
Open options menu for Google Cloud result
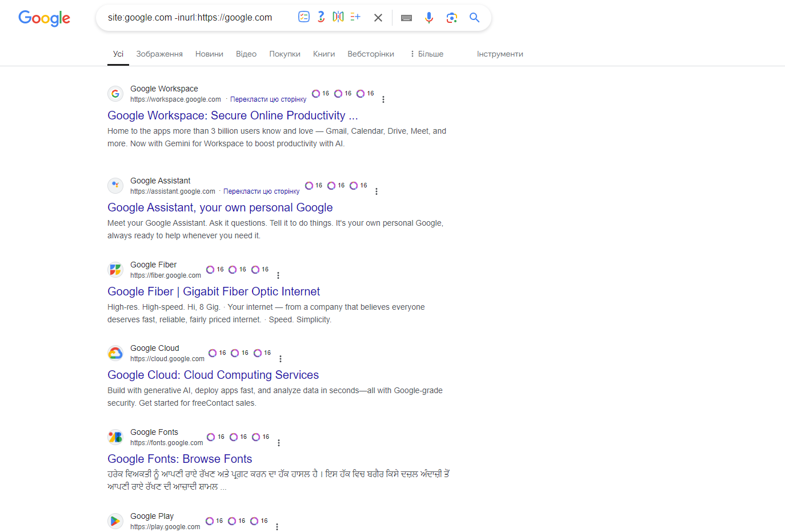pos(281,359)
